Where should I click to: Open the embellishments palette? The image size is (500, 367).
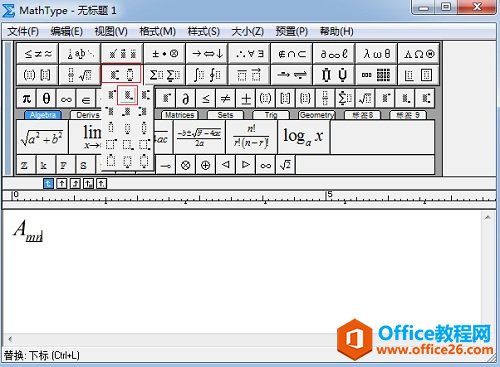click(x=122, y=53)
